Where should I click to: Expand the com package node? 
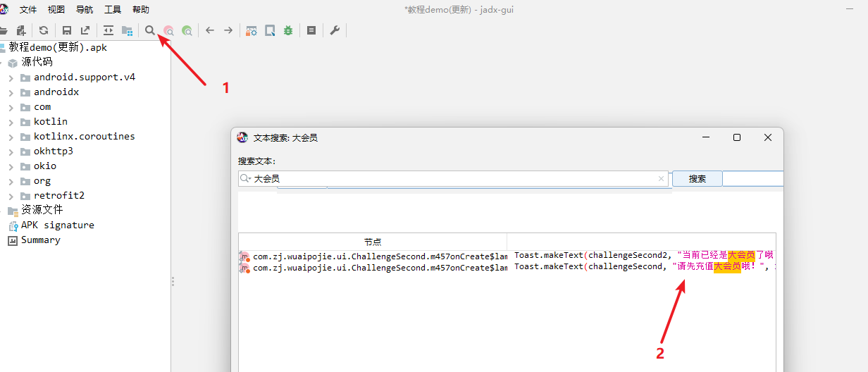click(11, 107)
